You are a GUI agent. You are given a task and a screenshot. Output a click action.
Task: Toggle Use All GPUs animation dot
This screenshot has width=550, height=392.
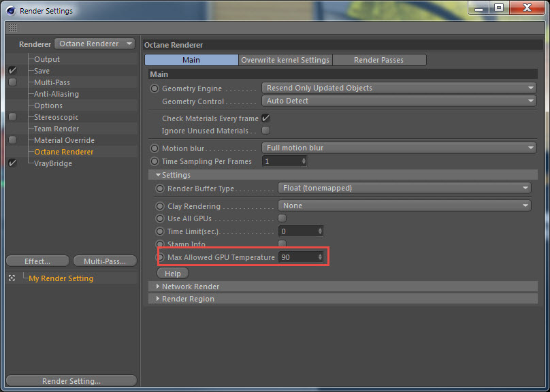coord(160,218)
